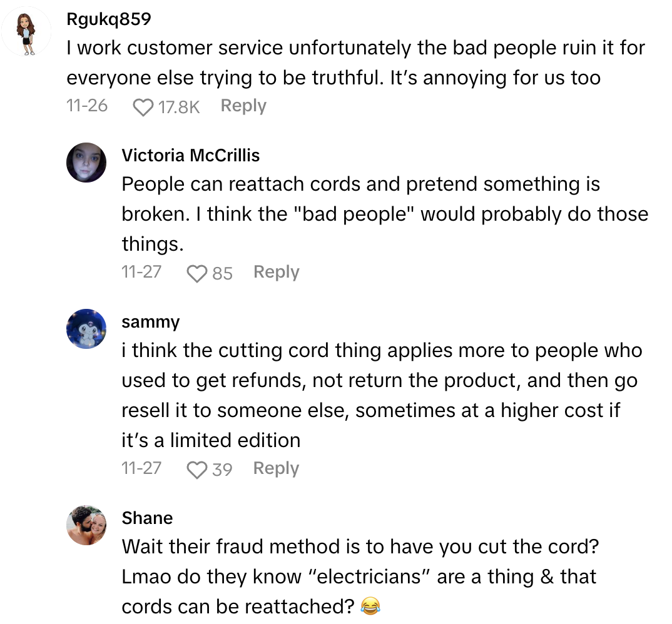The height and width of the screenshot is (624, 672).
Task: Click the 11-27 timestamp under Victoria's reply
Action: tap(141, 273)
